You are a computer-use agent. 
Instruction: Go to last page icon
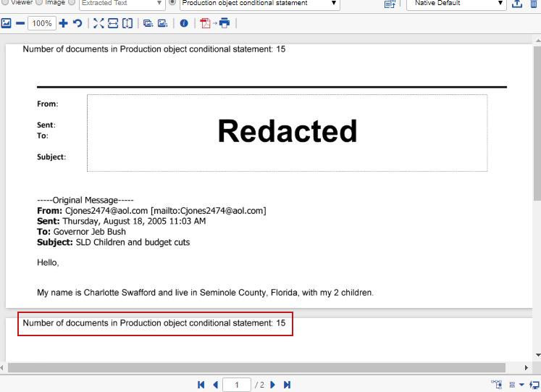[287, 385]
